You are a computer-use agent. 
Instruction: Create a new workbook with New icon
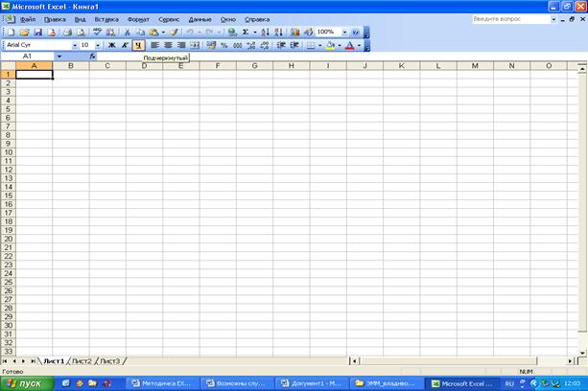click(11, 33)
